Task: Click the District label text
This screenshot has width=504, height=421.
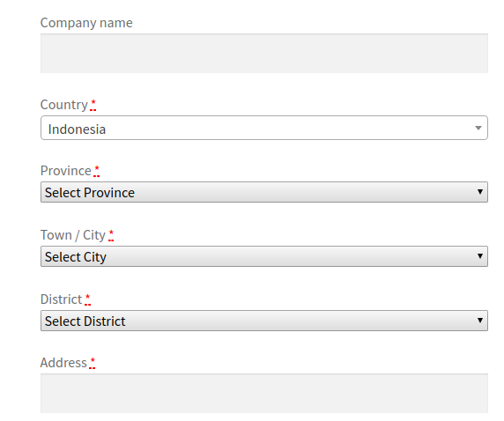Action: click(x=61, y=299)
